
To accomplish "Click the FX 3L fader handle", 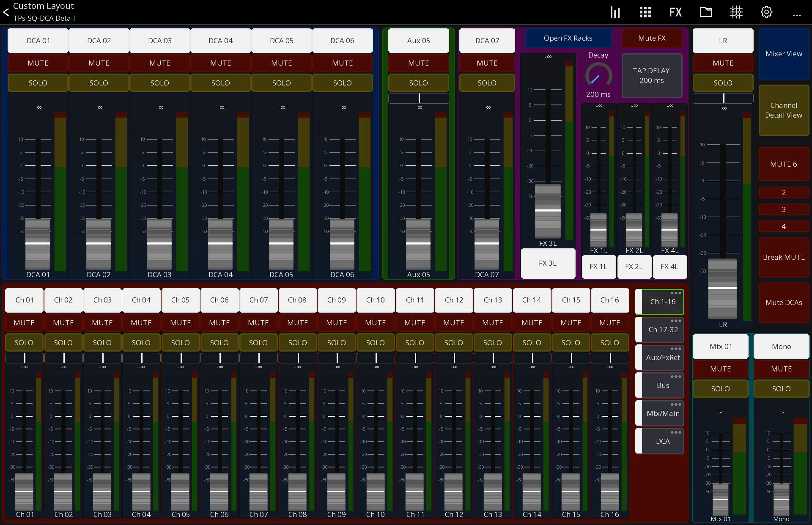I will click(x=548, y=210).
